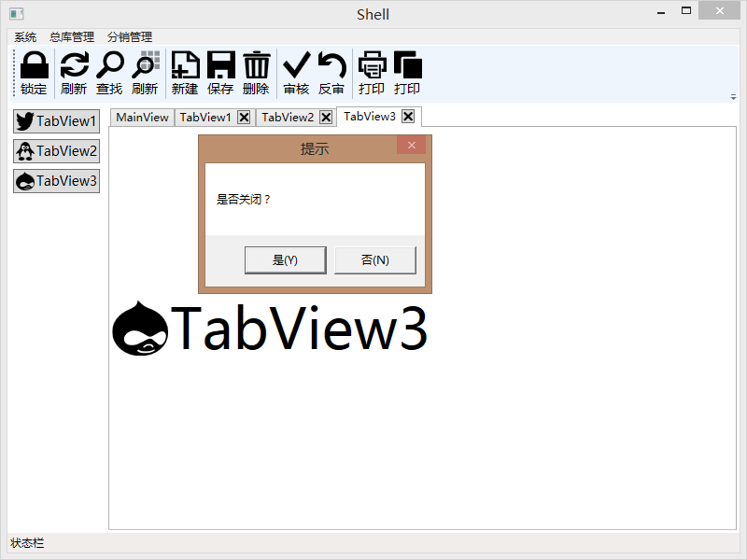
Task: Open TabView3 from the sidebar
Action: pyautogui.click(x=57, y=181)
